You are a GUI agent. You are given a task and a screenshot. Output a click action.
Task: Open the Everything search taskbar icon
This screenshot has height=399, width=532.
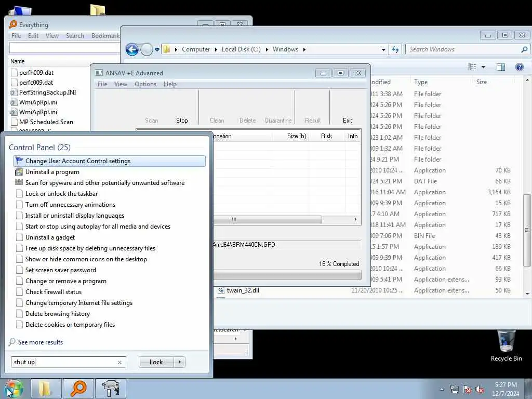pos(78,389)
